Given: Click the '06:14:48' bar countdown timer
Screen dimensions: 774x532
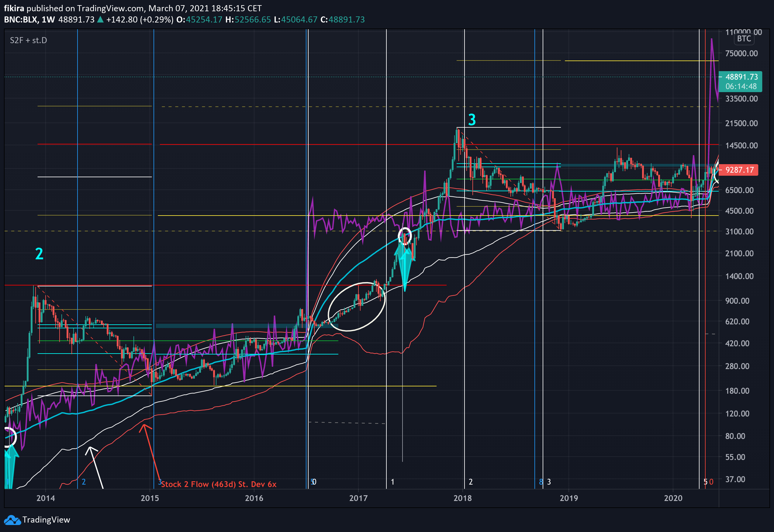Looking at the screenshot, I should tap(741, 87).
